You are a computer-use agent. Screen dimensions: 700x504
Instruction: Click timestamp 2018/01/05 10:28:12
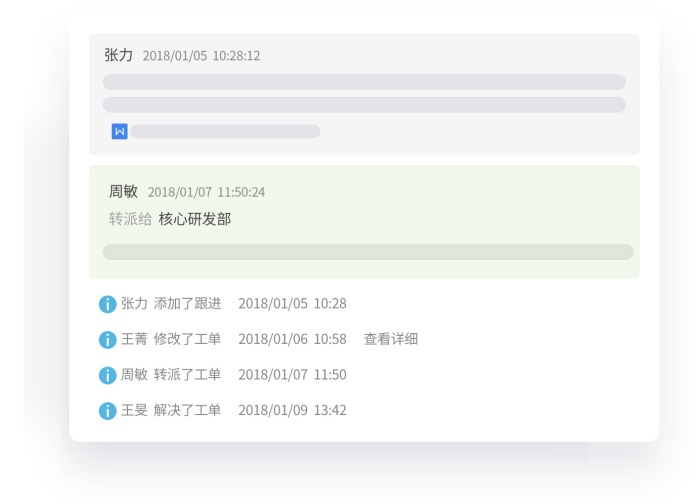(201, 56)
